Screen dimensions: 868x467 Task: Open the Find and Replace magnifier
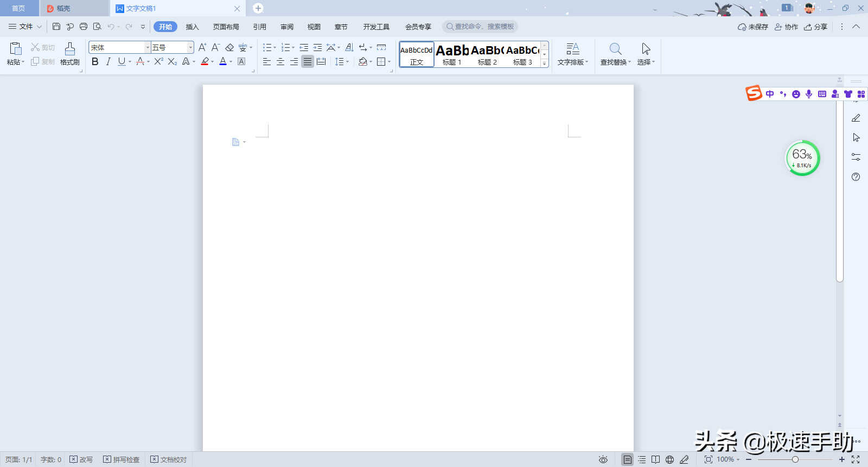(x=615, y=54)
